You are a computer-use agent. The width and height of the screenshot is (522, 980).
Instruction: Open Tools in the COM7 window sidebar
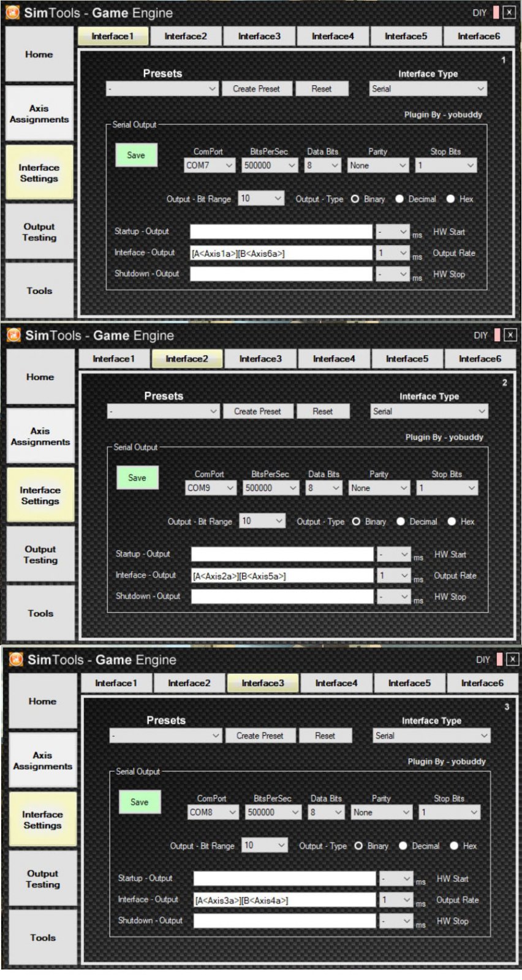(39, 291)
